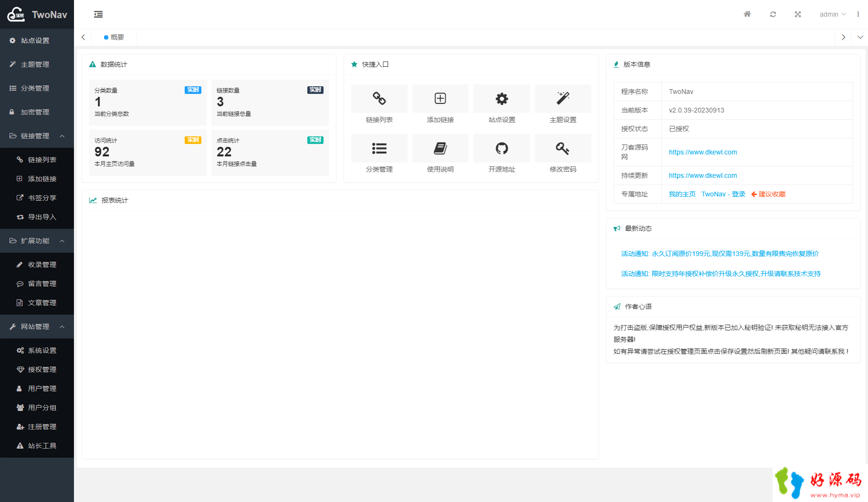Open 主题管理 in sidebar

coord(37,64)
